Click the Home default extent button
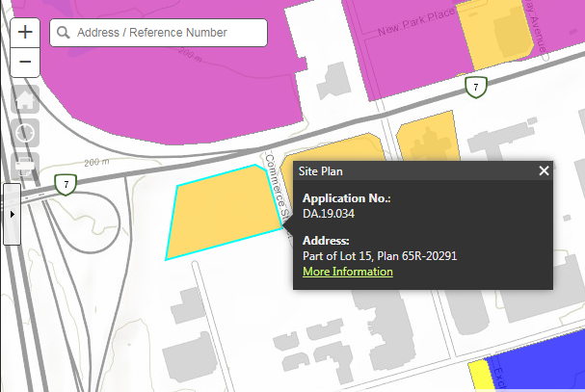 25,99
